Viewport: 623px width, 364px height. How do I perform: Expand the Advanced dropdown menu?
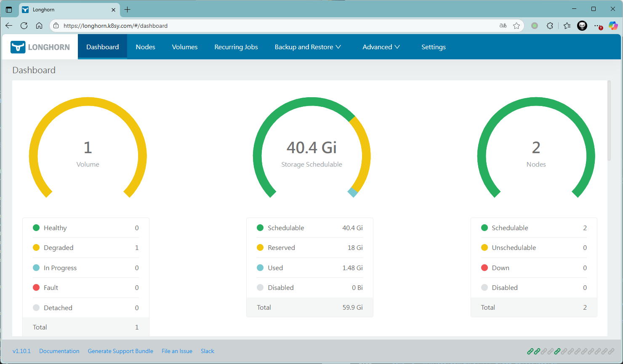pos(381,47)
